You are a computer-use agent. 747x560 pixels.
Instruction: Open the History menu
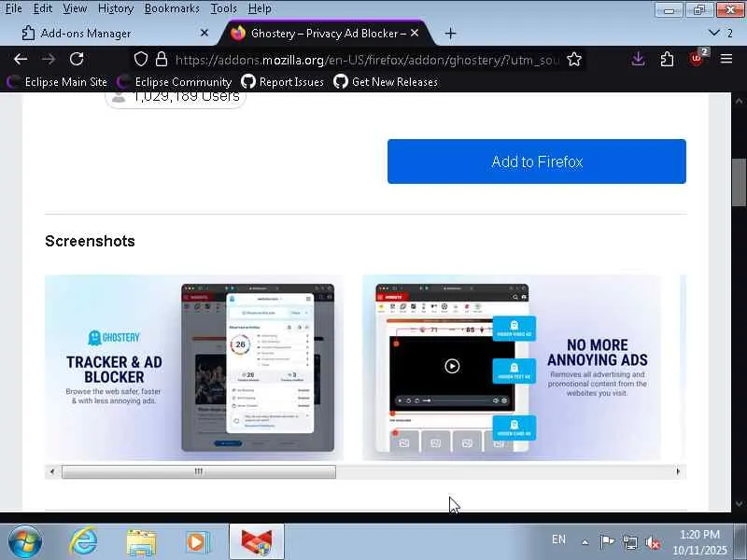click(116, 8)
